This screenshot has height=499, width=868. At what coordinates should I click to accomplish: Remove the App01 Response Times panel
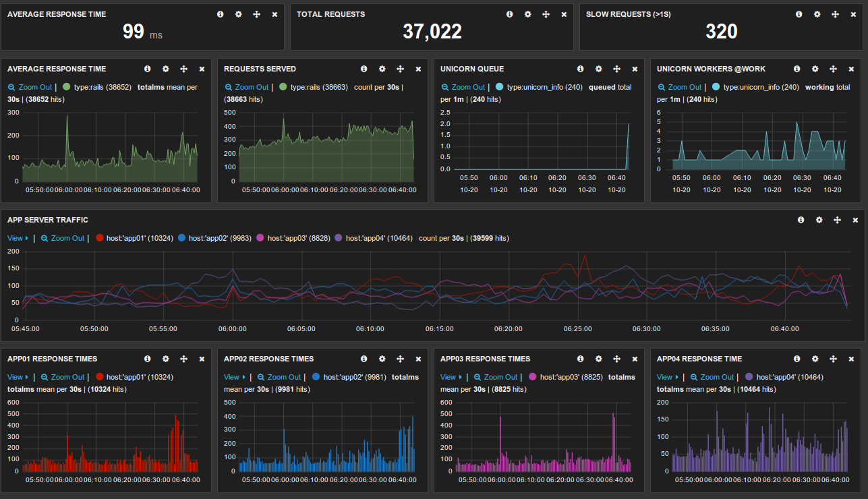pyautogui.click(x=202, y=359)
